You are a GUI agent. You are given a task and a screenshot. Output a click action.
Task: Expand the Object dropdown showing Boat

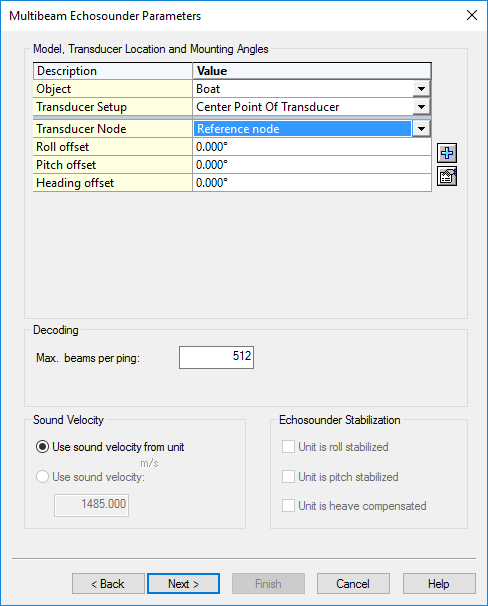pos(421,89)
